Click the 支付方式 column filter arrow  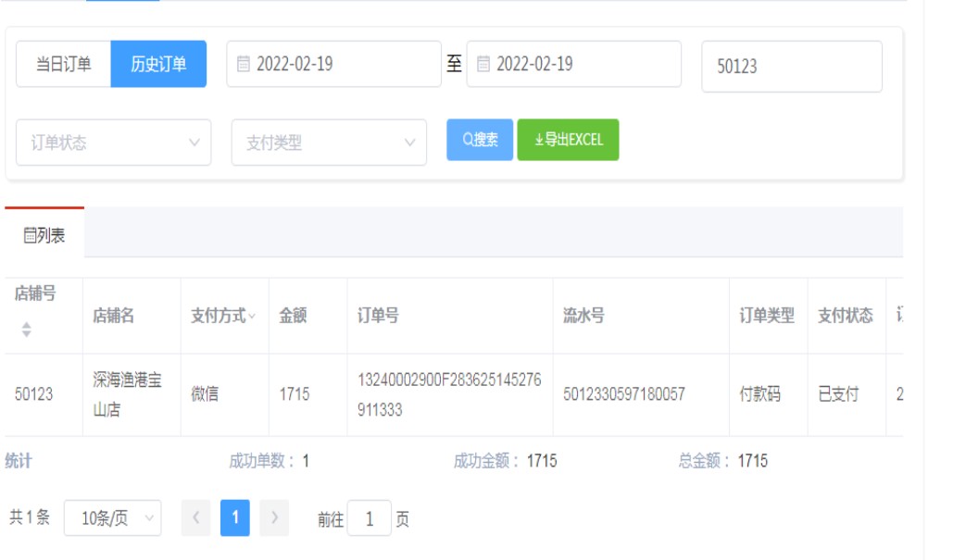tap(252, 317)
